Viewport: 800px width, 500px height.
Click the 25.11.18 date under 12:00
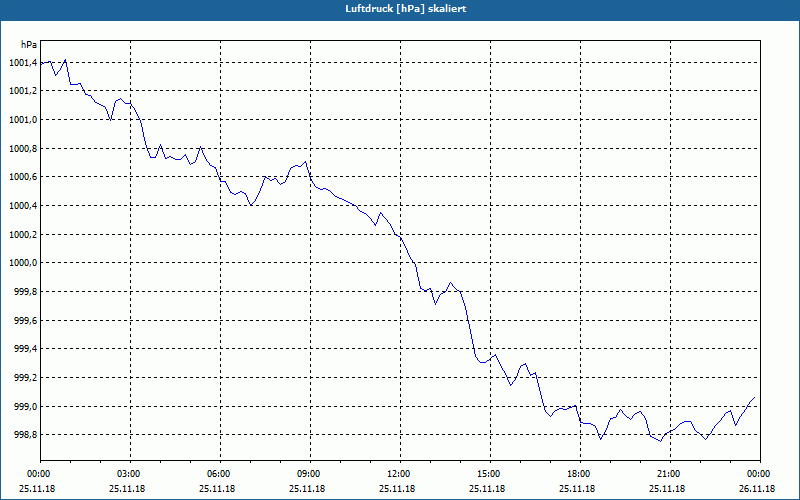pyautogui.click(x=397, y=489)
